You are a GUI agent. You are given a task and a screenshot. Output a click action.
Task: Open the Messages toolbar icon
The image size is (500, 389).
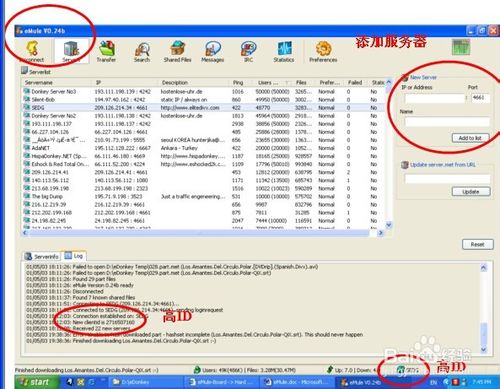click(213, 51)
